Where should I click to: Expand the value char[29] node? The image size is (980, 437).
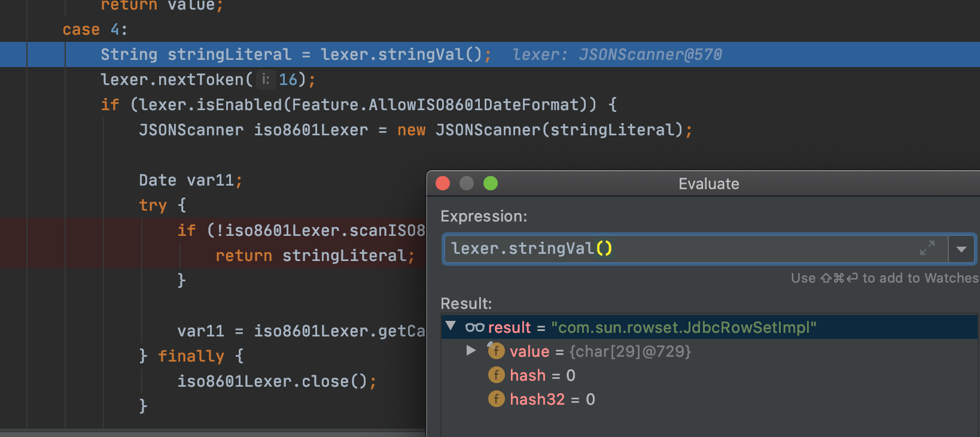[471, 350]
